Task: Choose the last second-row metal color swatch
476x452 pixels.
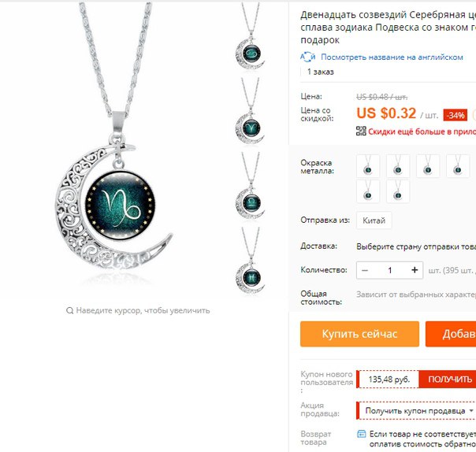Action: tap(398, 191)
